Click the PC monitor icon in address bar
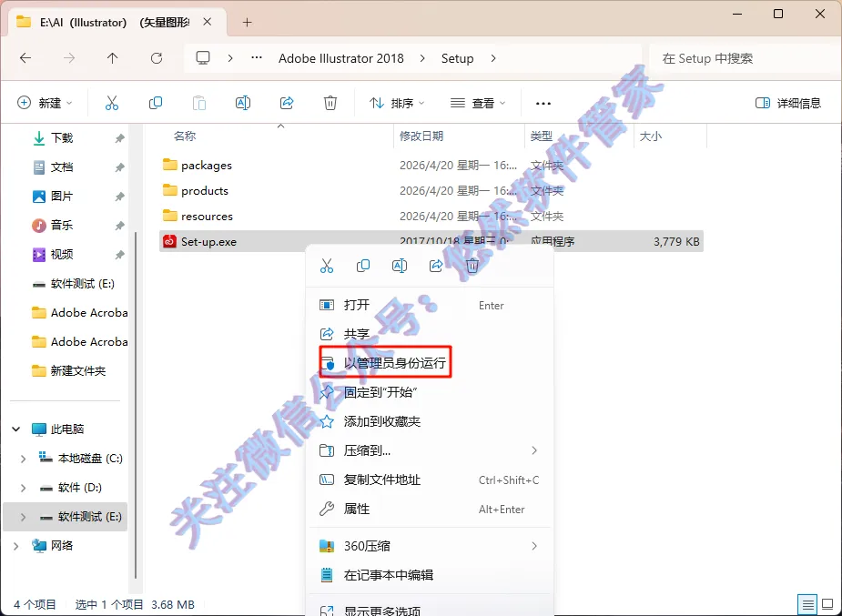 coord(202,58)
